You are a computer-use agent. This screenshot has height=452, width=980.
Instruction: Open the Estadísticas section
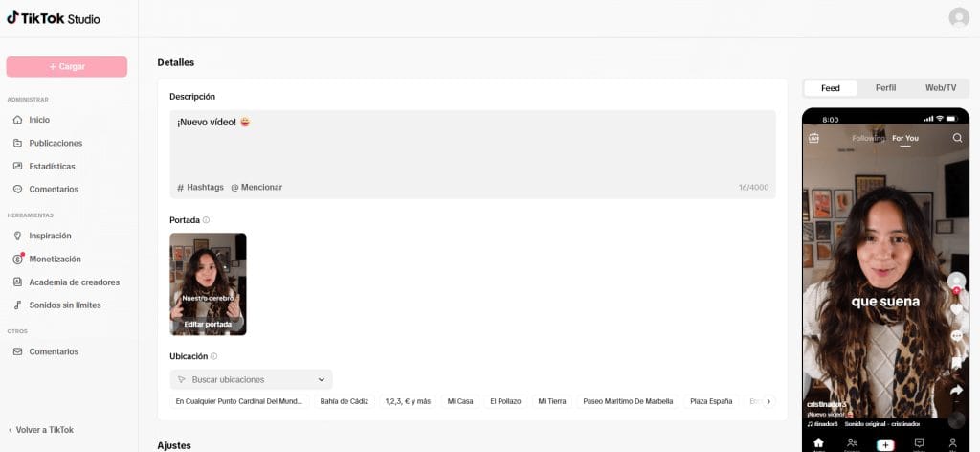click(x=52, y=166)
